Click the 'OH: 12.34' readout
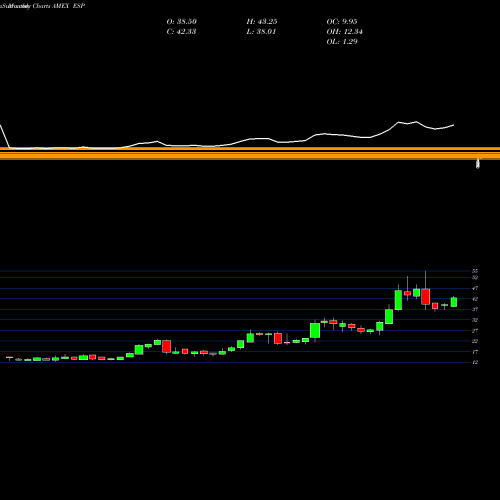The width and height of the screenshot is (500, 500). pyautogui.click(x=344, y=32)
